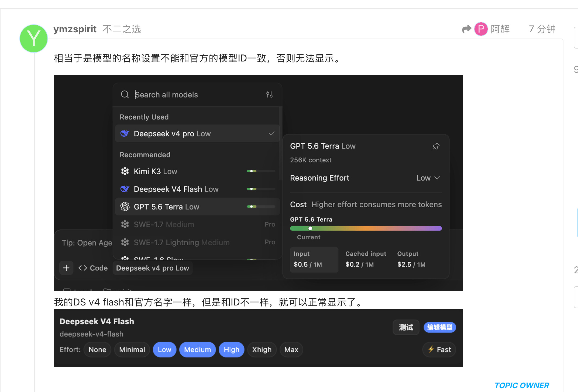Click the plus button beside Code

pyautogui.click(x=66, y=268)
